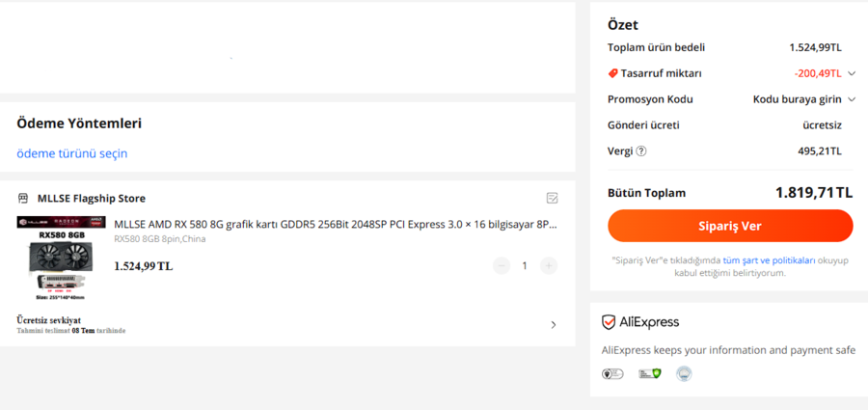Click the red savings tag icon
868x410 pixels.
click(612, 73)
